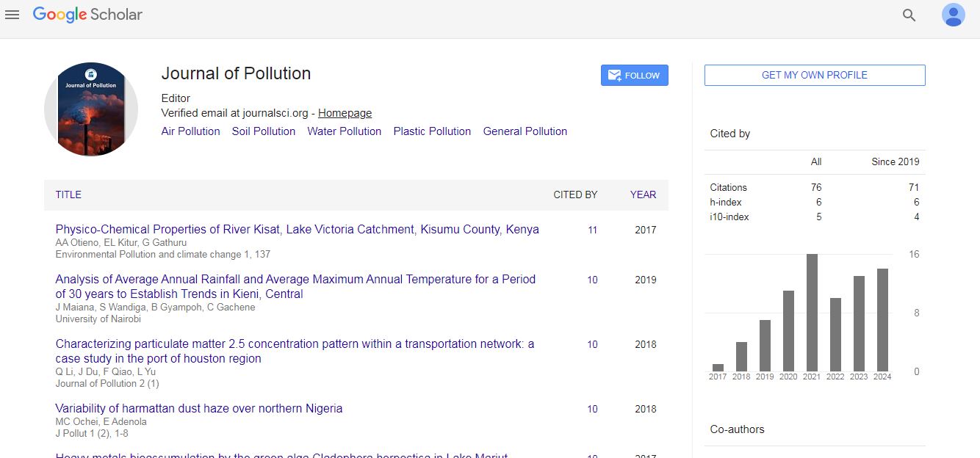Select the Soil Pollution topic
Viewport: 980px width, 458px height.
click(263, 131)
